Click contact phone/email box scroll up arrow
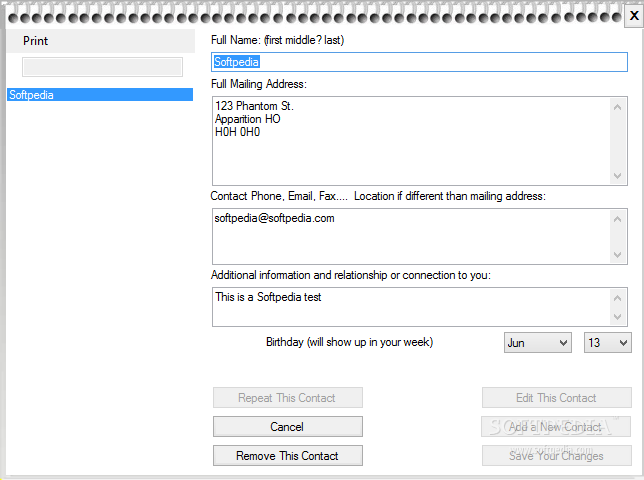The height and width of the screenshot is (480, 644). pyautogui.click(x=617, y=219)
